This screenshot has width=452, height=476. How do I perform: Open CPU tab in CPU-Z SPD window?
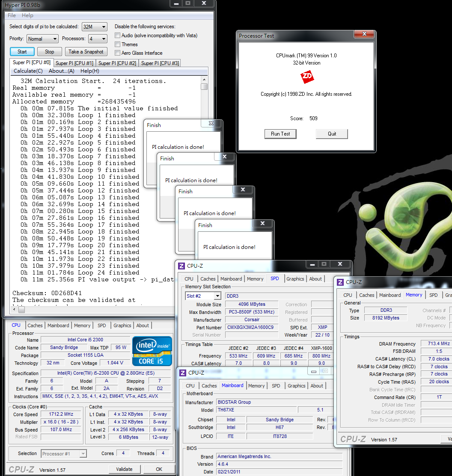(x=189, y=279)
